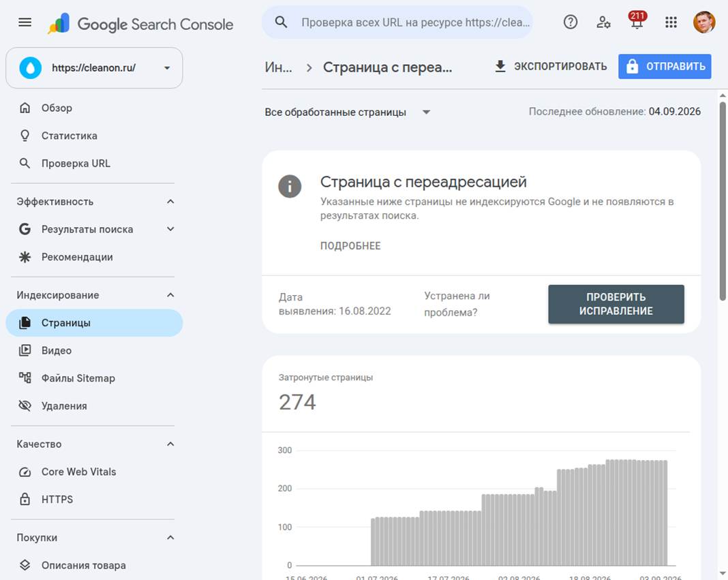Click the info icon beside page title
The height and width of the screenshot is (580, 728).
(290, 186)
